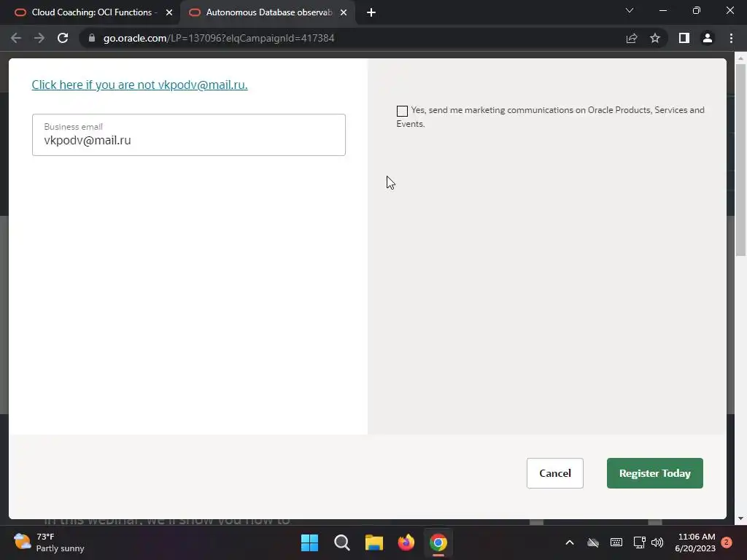Go back to previous page
Screen dimensions: 747x560
click(x=16, y=38)
